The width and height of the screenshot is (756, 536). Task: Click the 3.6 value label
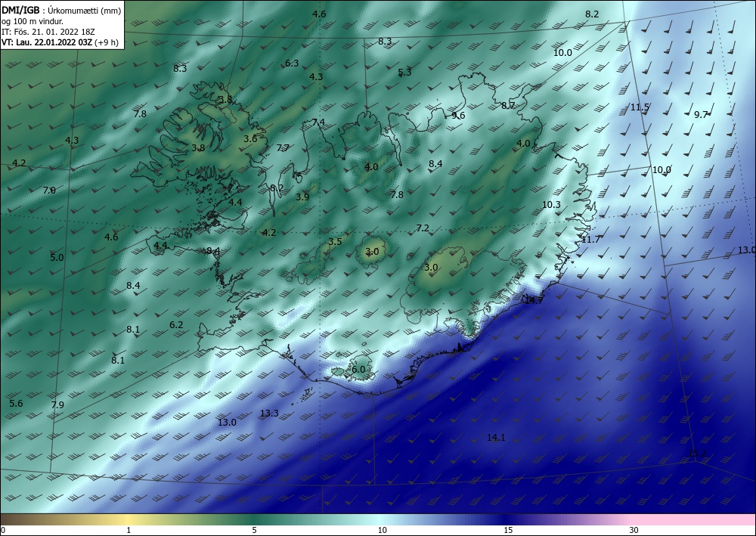(250, 139)
